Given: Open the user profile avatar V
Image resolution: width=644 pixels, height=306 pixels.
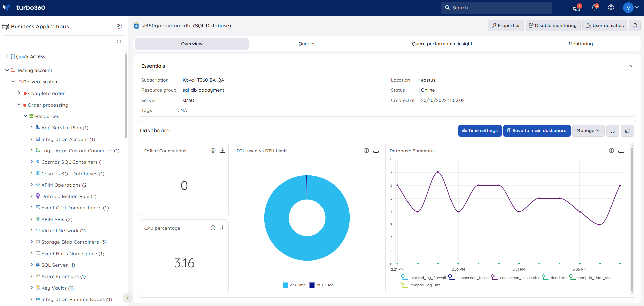Looking at the screenshot, I should (x=628, y=8).
